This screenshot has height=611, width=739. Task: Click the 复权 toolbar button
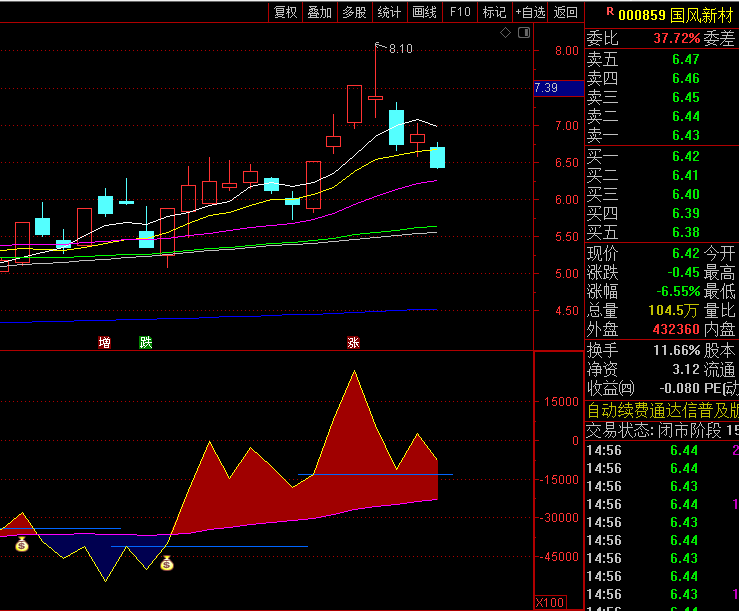point(286,12)
